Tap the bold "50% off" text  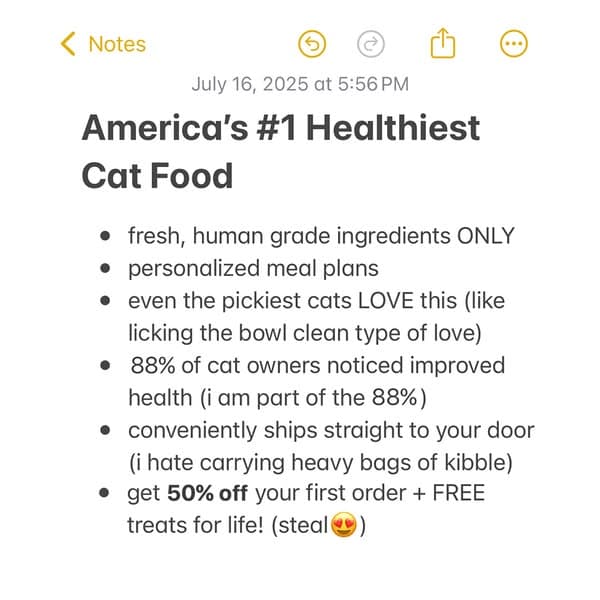coord(208,493)
